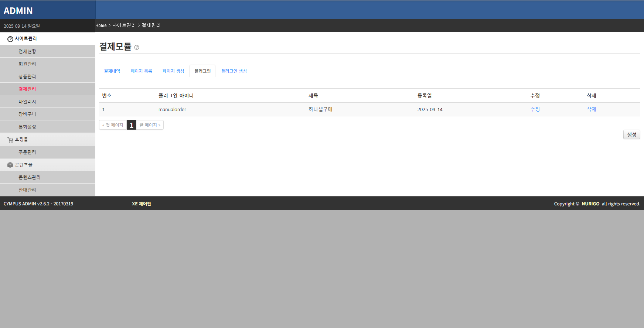Click the help question-mark icon beside 결제모듈
The height and width of the screenshot is (328, 644).
coord(137,47)
